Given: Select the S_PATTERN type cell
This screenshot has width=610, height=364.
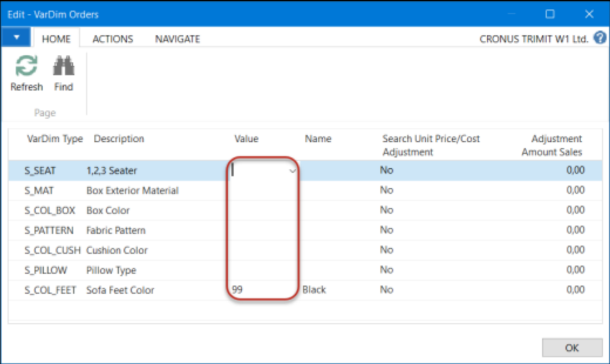Looking at the screenshot, I should (x=49, y=230).
